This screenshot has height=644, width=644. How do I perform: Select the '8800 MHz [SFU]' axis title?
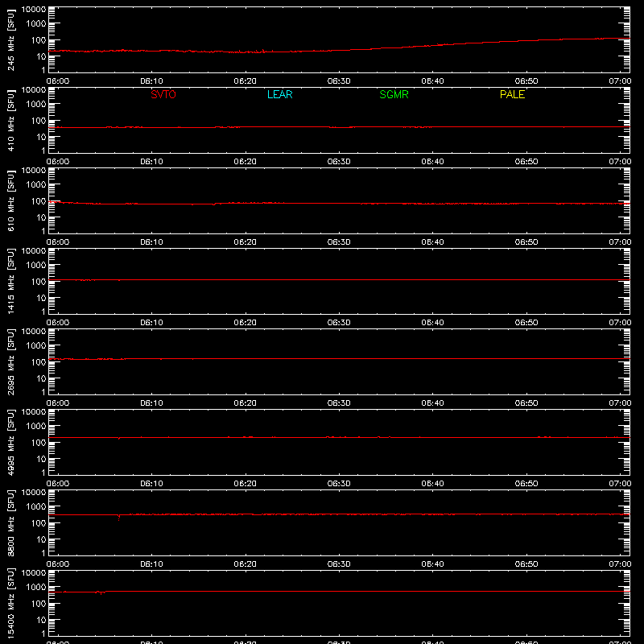click(10, 522)
